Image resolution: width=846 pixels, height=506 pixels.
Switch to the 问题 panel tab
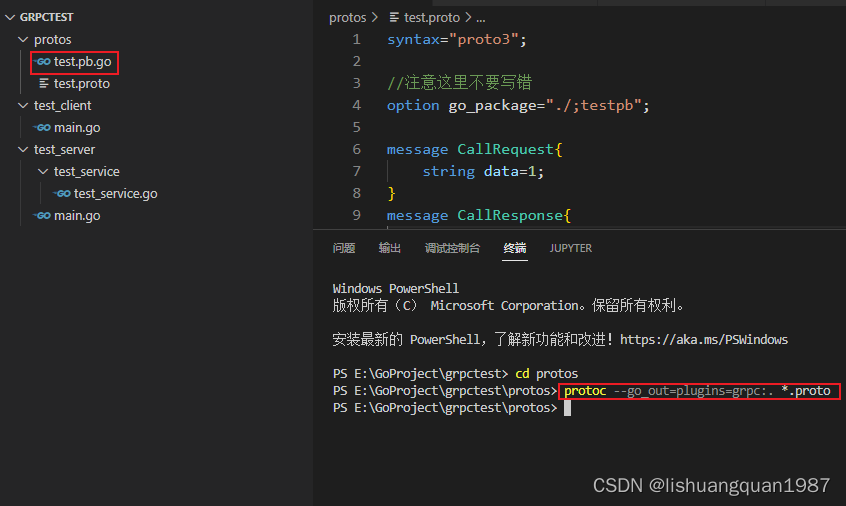pos(344,248)
